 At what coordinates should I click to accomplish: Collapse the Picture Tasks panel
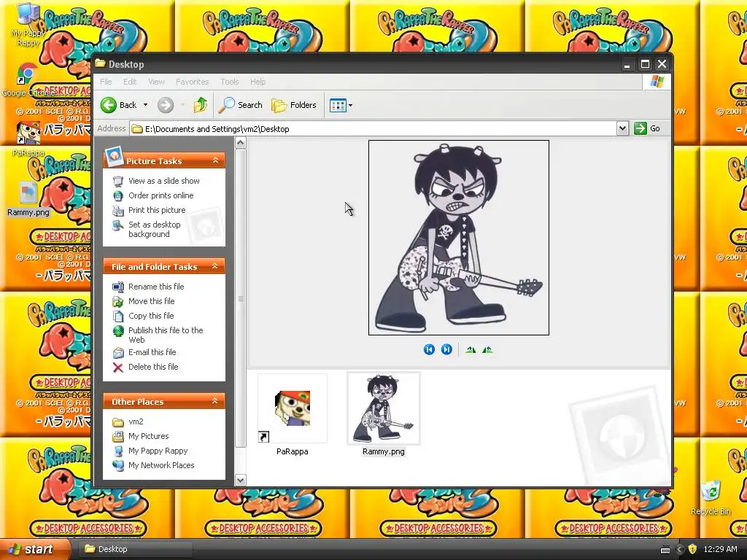tap(215, 160)
